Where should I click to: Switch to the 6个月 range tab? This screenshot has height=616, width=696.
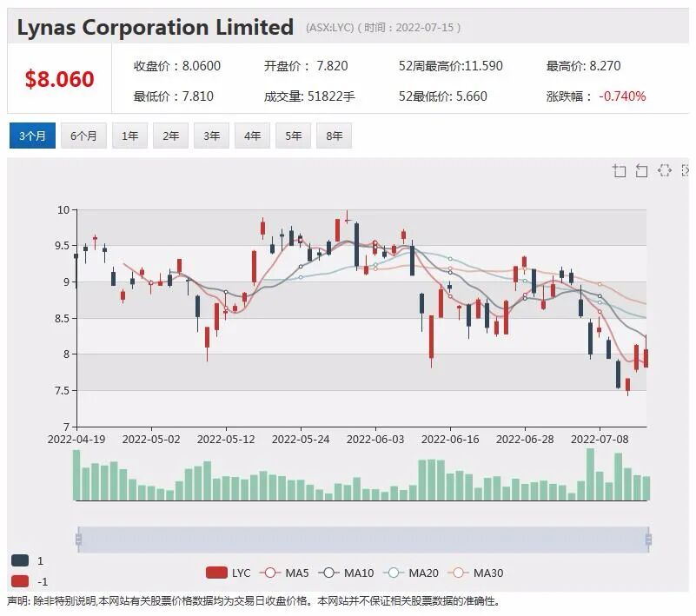[x=83, y=136]
